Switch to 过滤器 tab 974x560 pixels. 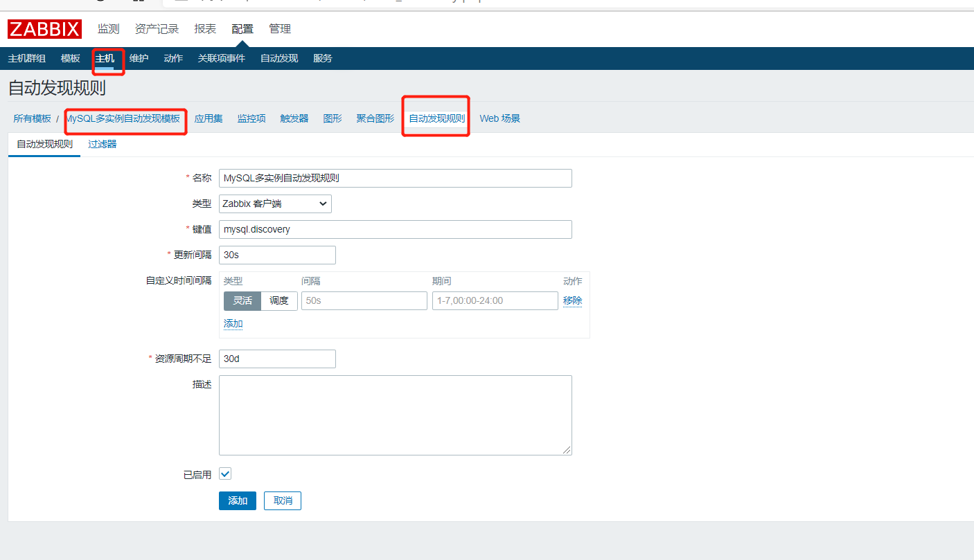pos(103,144)
